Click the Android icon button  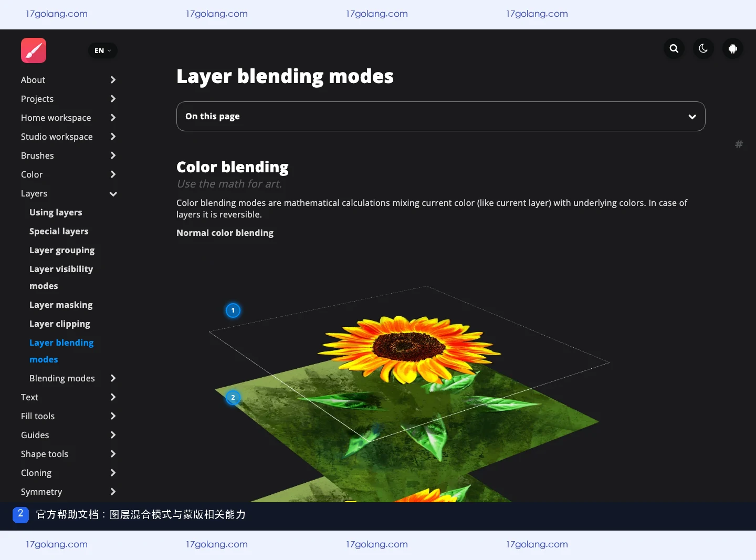click(733, 49)
